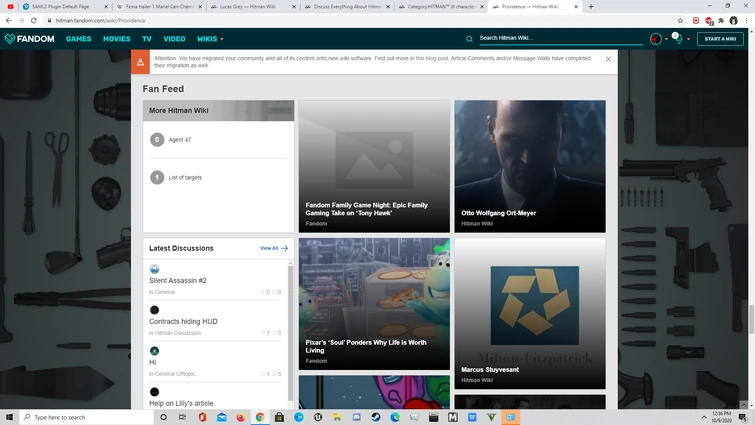Open Discord from taskbar
This screenshot has height=425, width=755.
(x=356, y=417)
